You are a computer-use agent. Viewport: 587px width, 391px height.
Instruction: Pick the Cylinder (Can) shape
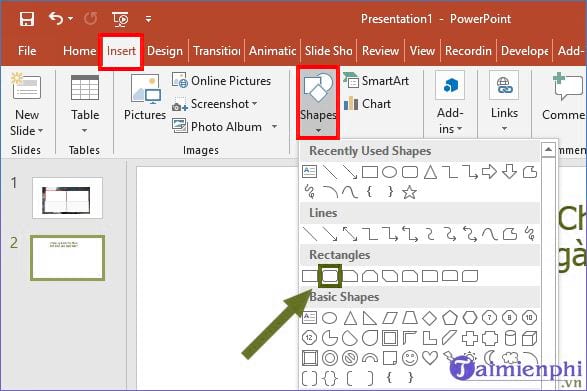pos(510,338)
